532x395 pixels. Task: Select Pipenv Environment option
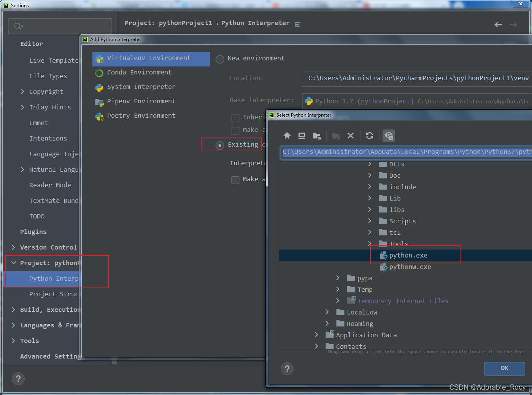tap(151, 101)
